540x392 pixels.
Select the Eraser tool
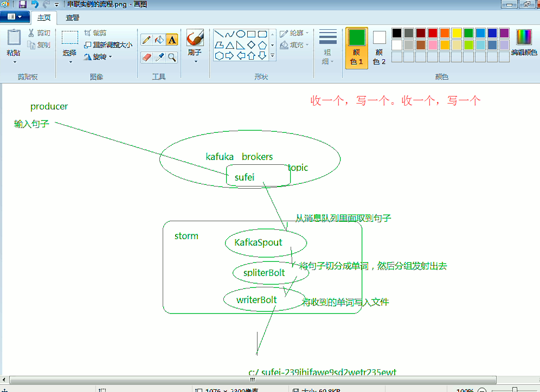coord(146,57)
